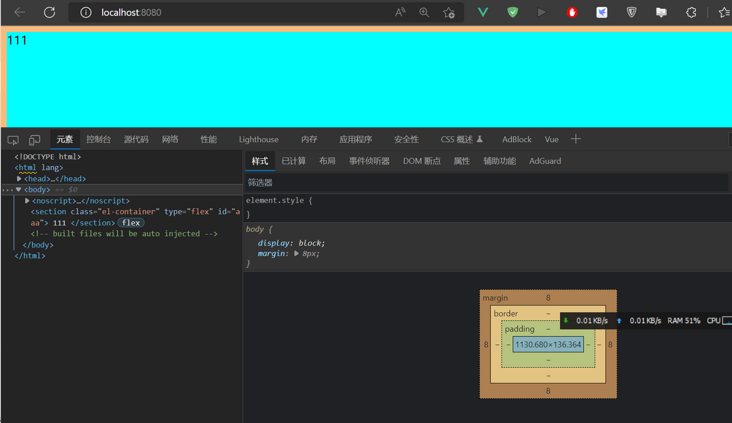Open the read aloud icon
732x423 pixels.
pos(400,13)
